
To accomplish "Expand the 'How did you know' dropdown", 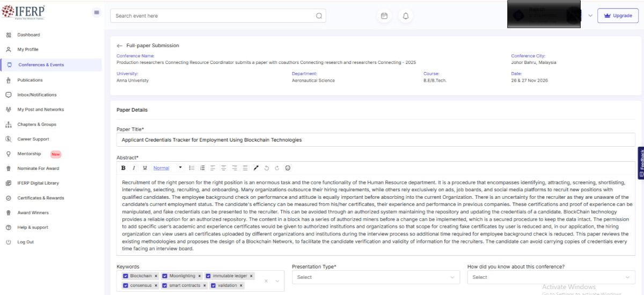I will [551, 277].
